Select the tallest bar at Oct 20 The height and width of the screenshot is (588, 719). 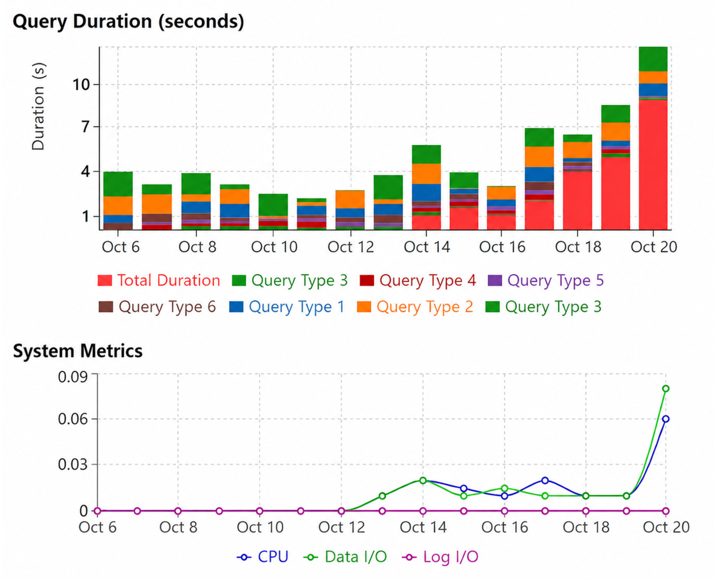tap(653, 138)
